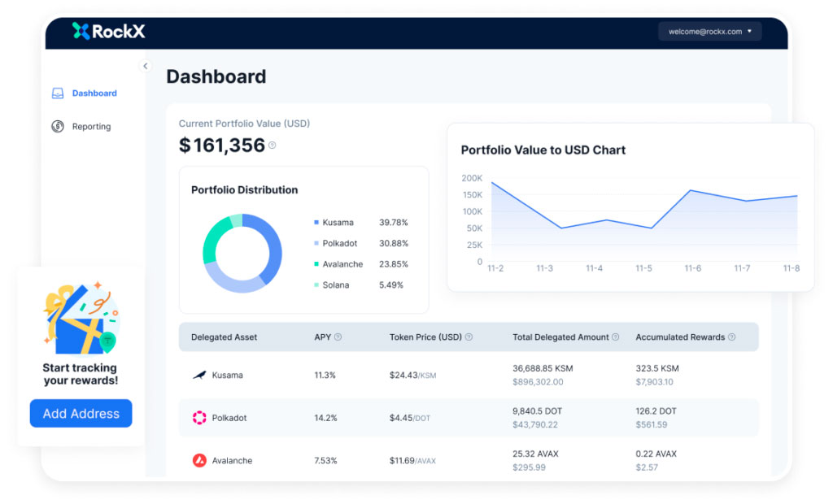Click the Kusama 39.78% legend percentage
833x504 pixels.
click(394, 223)
